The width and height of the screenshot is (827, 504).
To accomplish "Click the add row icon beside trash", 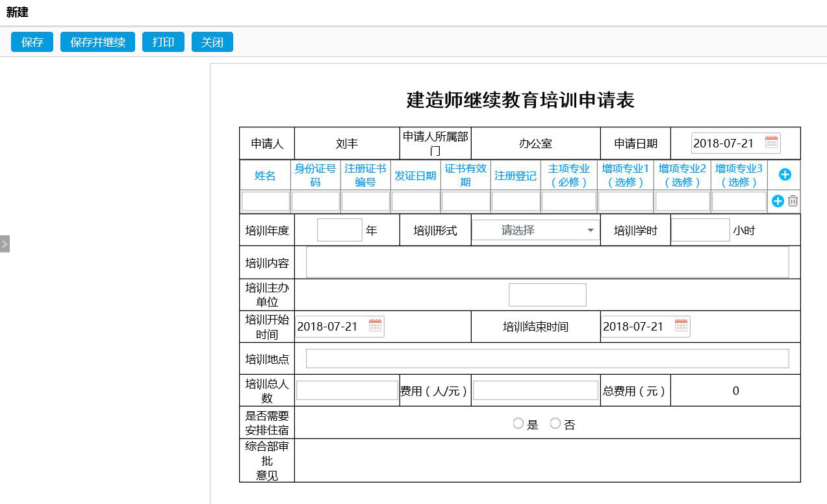I will (x=778, y=201).
